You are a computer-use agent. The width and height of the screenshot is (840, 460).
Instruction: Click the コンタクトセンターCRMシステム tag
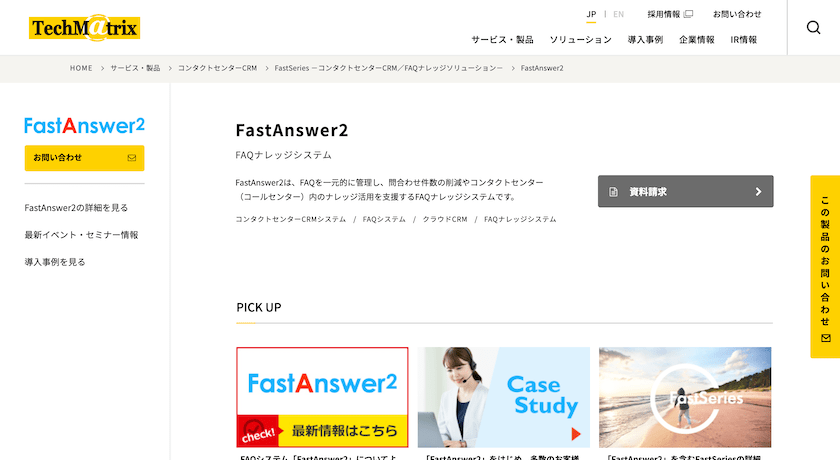(290, 219)
